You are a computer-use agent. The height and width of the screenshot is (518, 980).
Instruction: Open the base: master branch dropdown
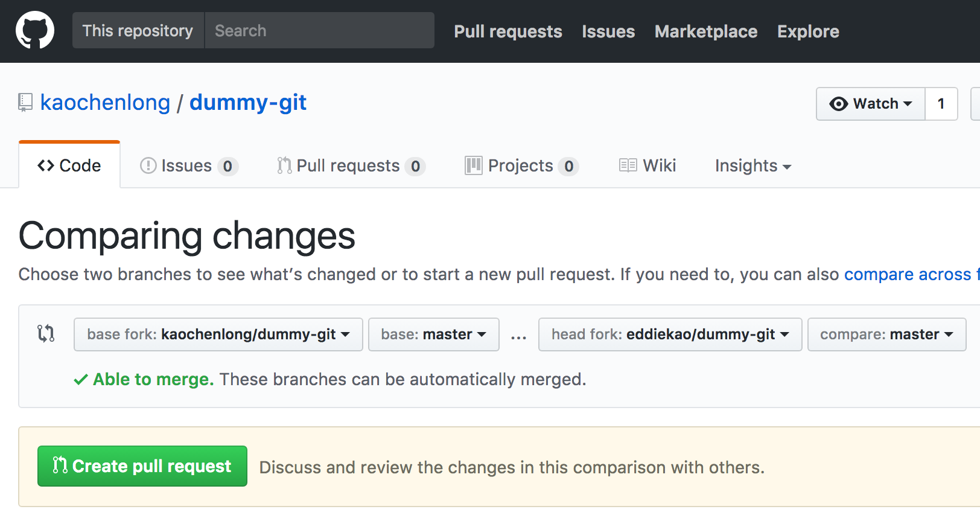click(433, 334)
